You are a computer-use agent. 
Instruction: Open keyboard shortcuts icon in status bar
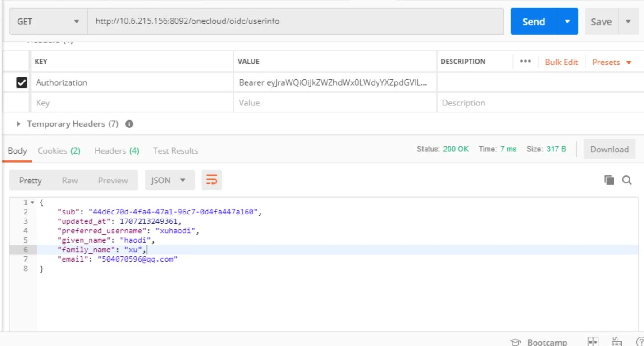click(617, 341)
